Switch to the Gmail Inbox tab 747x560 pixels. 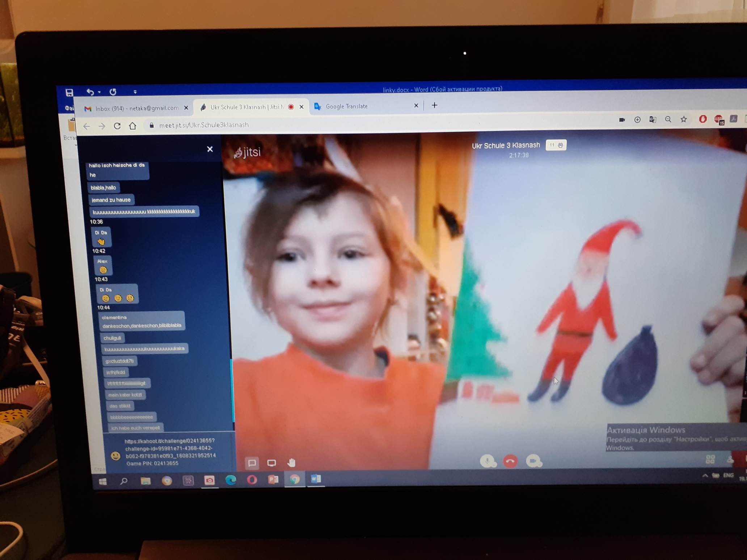point(136,108)
